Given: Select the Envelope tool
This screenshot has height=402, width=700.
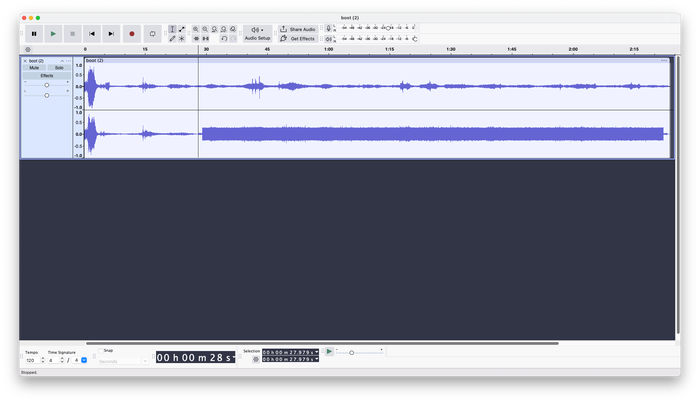Looking at the screenshot, I should [x=181, y=29].
